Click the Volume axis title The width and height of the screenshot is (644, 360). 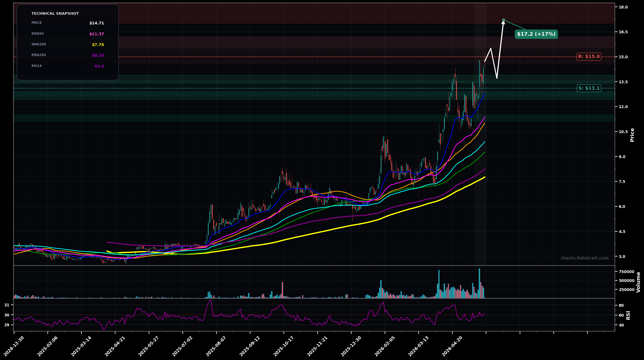(x=639, y=282)
